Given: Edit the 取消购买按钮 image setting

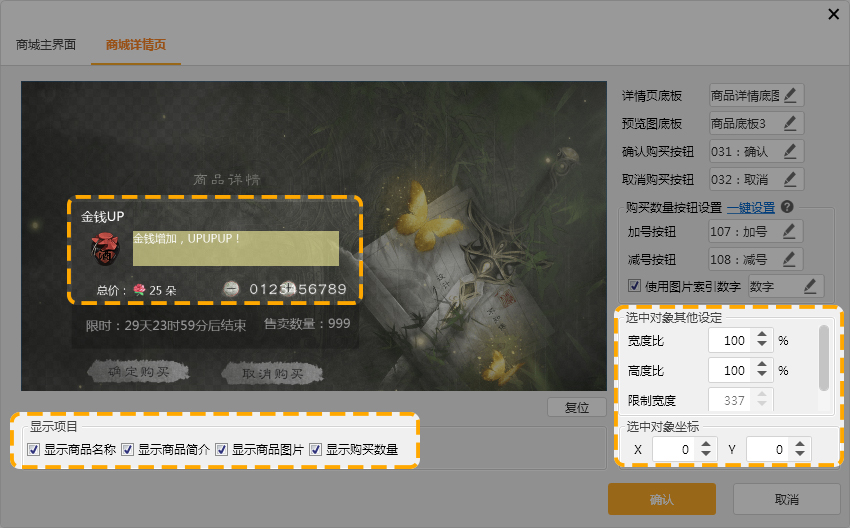Looking at the screenshot, I should point(790,180).
